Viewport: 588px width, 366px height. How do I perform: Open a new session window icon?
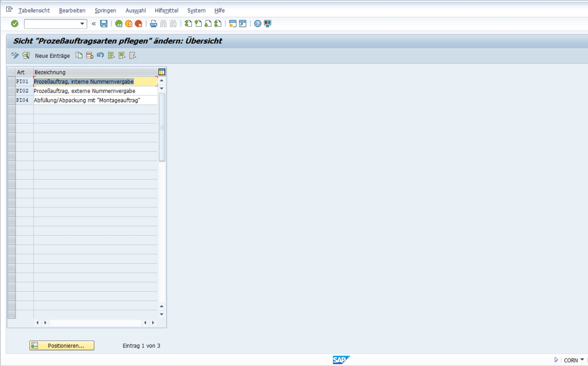pos(233,24)
